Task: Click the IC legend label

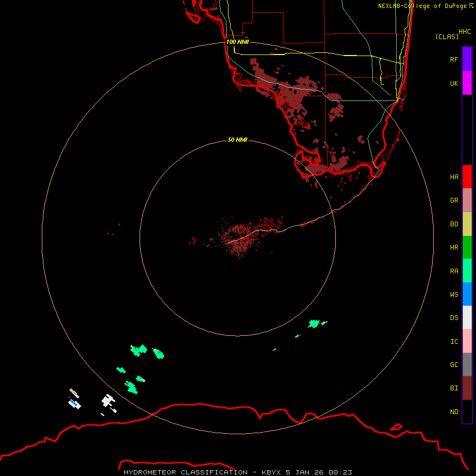Action: pyautogui.click(x=454, y=342)
